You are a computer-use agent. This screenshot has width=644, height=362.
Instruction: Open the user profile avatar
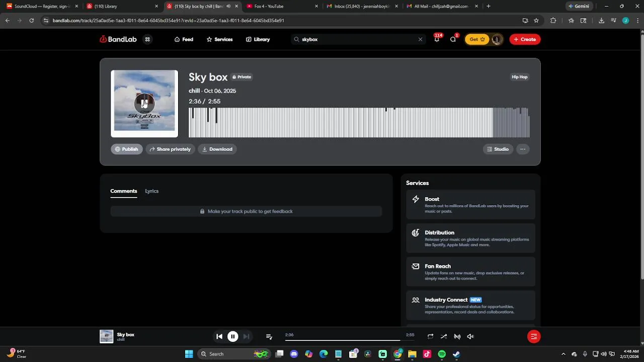[x=497, y=39]
